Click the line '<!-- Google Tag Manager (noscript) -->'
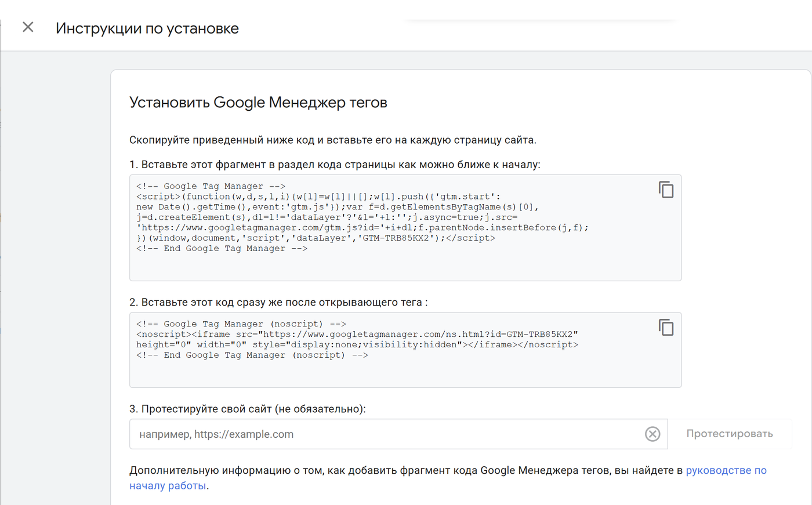The image size is (812, 505). tap(241, 324)
